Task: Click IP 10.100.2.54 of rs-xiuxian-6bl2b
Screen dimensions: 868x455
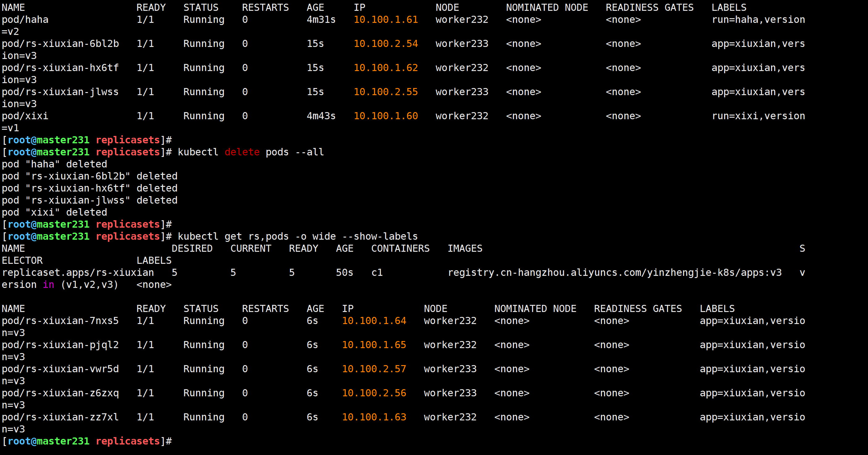Action: pyautogui.click(x=386, y=44)
